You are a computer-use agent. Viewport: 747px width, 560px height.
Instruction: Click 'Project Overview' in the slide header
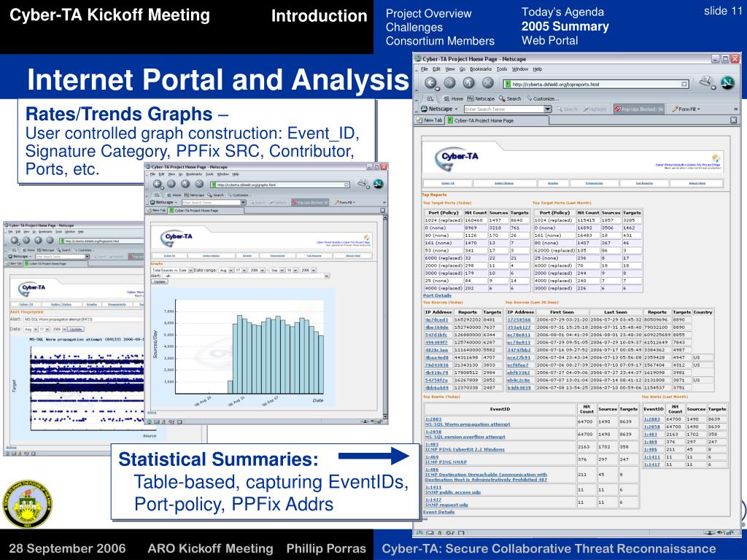[x=429, y=14]
